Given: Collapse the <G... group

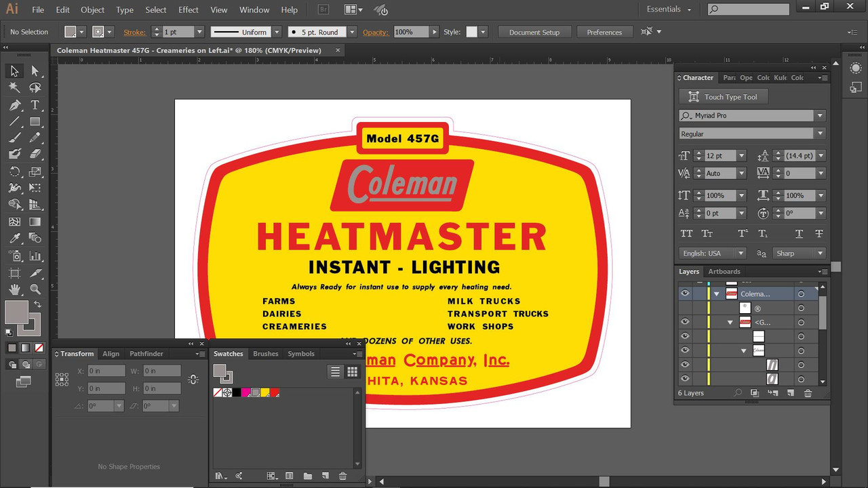Looking at the screenshot, I should [730, 323].
